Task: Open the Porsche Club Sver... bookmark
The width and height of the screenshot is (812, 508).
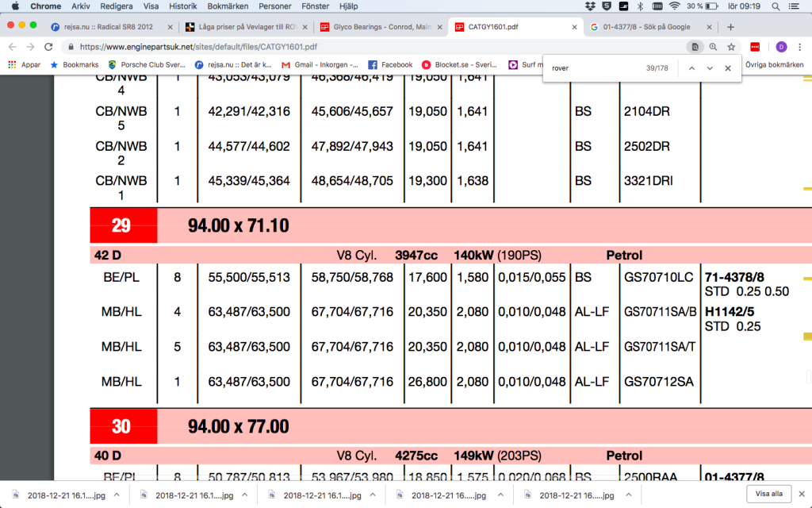Action: (146, 65)
